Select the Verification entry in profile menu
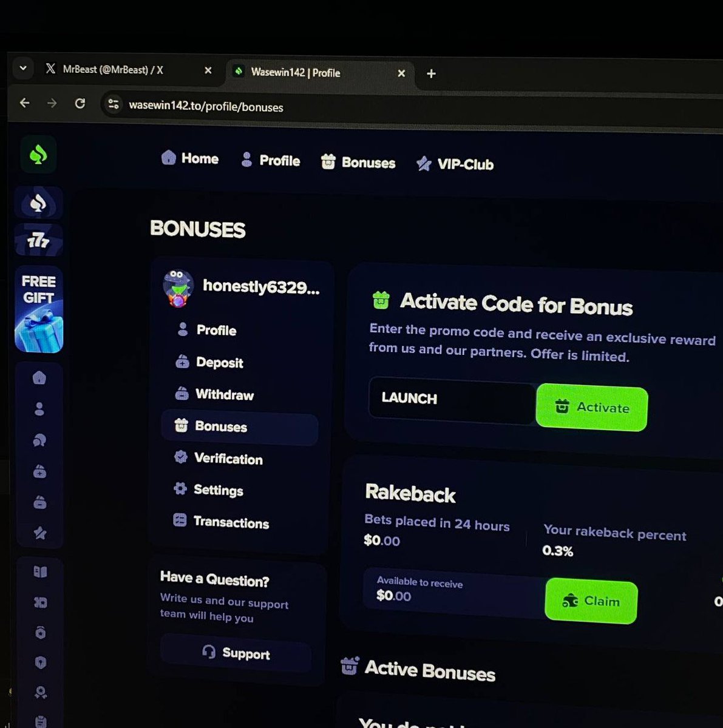 coord(228,459)
